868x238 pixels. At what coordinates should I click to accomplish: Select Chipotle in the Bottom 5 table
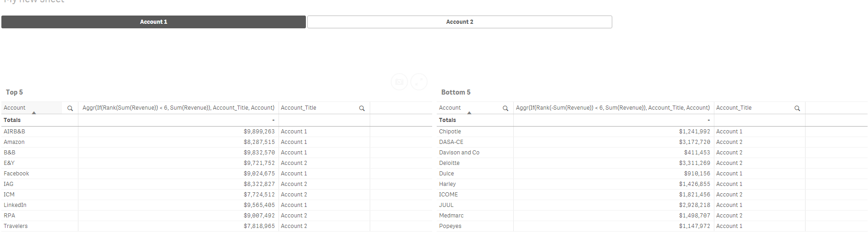click(x=450, y=132)
